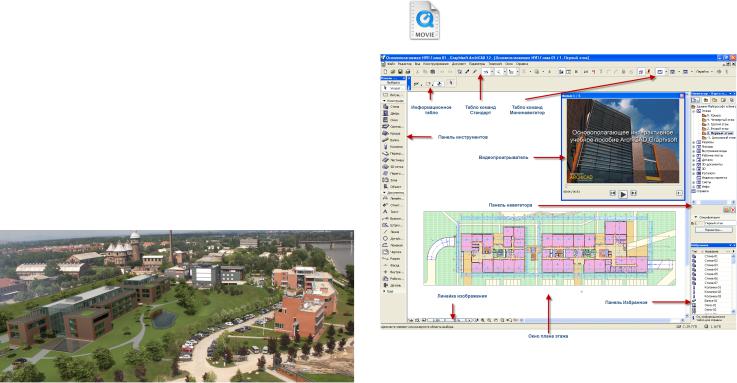This screenshot has height=383, width=737.
Task: Open the Документ menu
Action: pyautogui.click(x=459, y=64)
